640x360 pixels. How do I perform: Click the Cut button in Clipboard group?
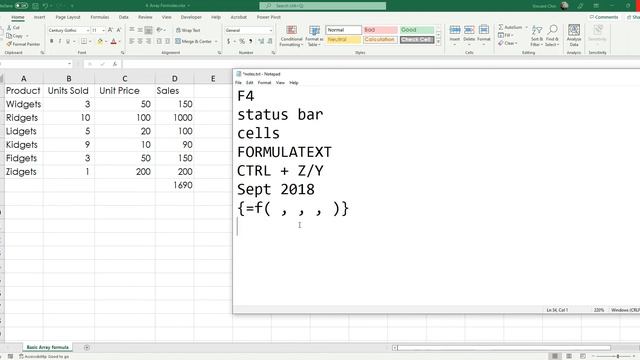coord(13,28)
